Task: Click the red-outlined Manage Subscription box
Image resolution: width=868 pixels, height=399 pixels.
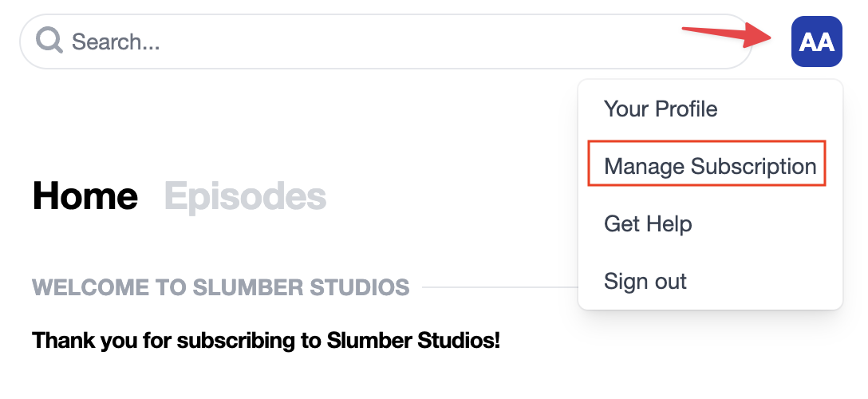Action: 707,164
